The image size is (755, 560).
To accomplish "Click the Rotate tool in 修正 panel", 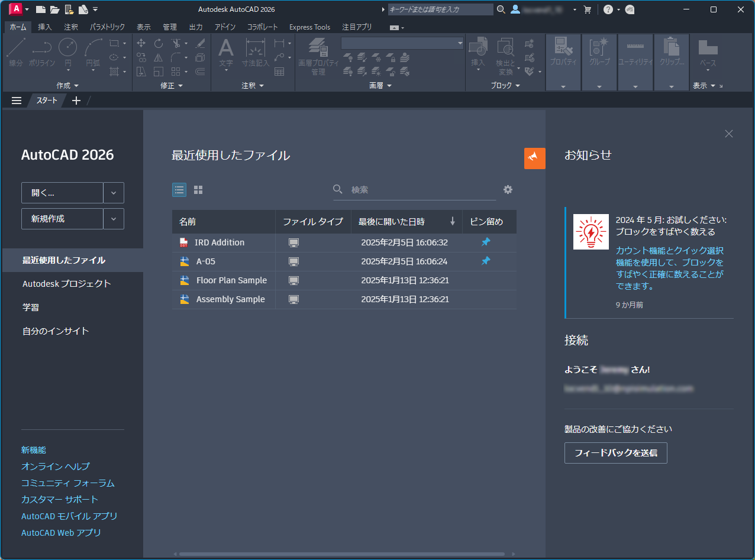I will point(159,43).
